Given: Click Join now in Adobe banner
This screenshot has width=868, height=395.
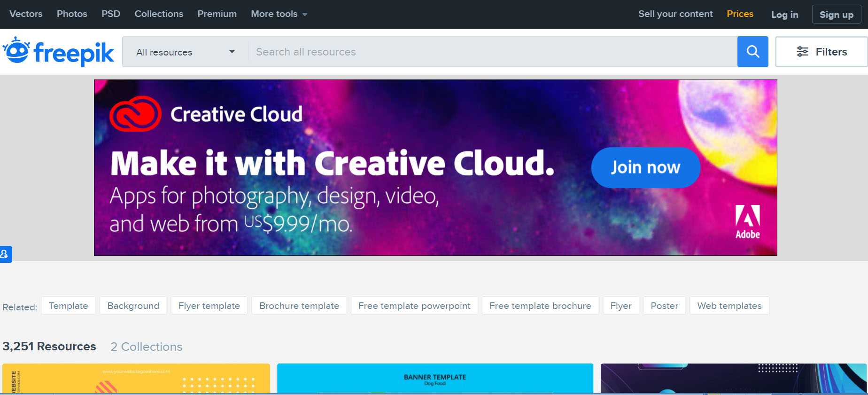Looking at the screenshot, I should [646, 167].
